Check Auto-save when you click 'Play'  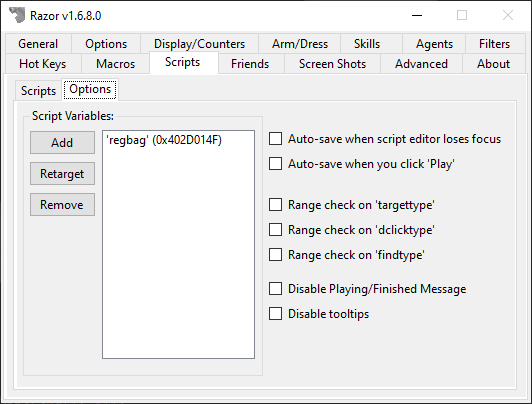point(275,163)
